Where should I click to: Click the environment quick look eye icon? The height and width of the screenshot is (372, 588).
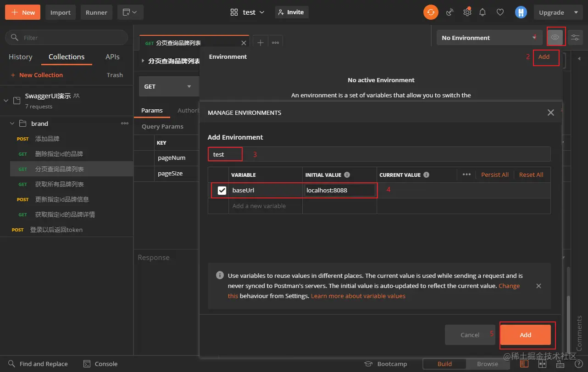click(x=555, y=37)
